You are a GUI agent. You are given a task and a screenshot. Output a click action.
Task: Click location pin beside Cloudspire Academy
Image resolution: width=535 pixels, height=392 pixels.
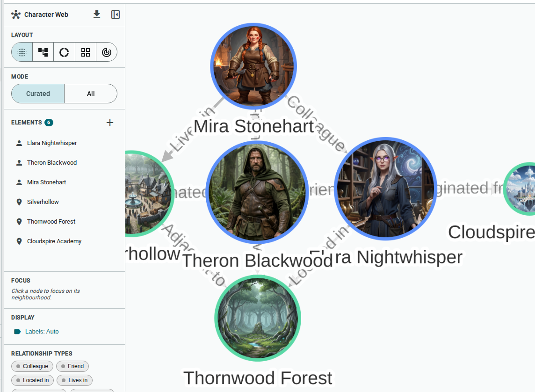(19, 241)
